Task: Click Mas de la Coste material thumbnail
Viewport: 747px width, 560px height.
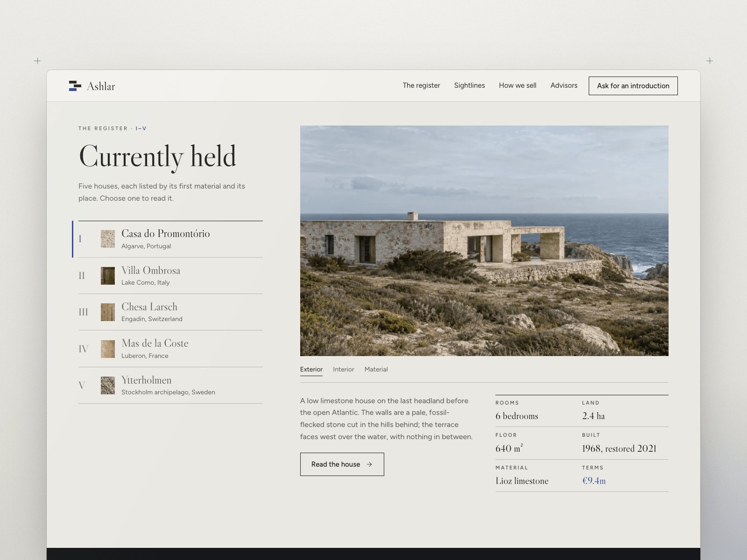Action: (x=108, y=349)
